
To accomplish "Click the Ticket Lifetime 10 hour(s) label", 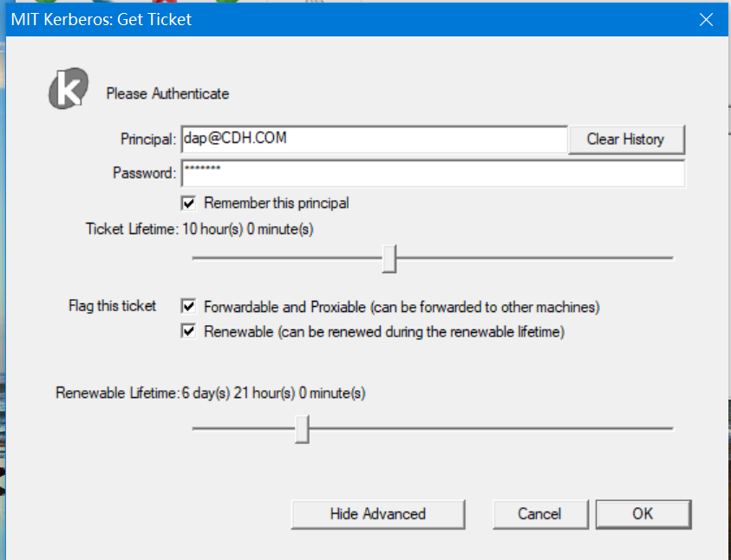I will click(199, 229).
